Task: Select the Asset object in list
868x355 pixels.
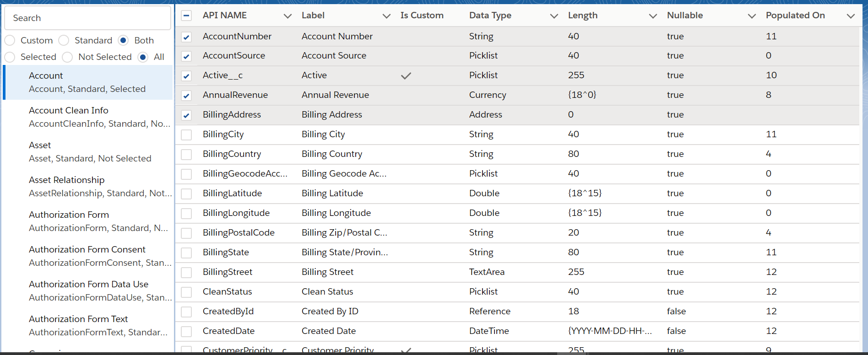Action: coord(90,151)
